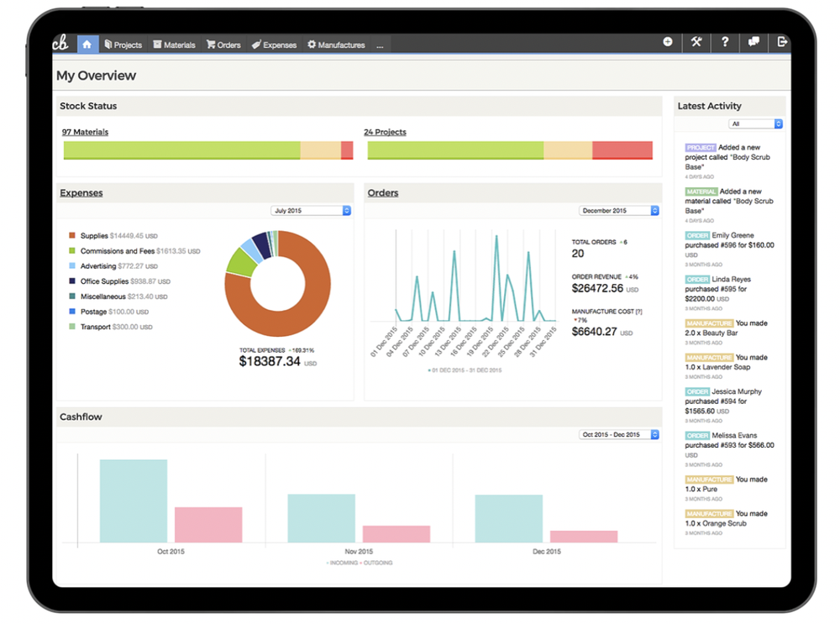Expand the July 2015 expenses dropdown
This screenshot has width=840, height=624.
[311, 211]
